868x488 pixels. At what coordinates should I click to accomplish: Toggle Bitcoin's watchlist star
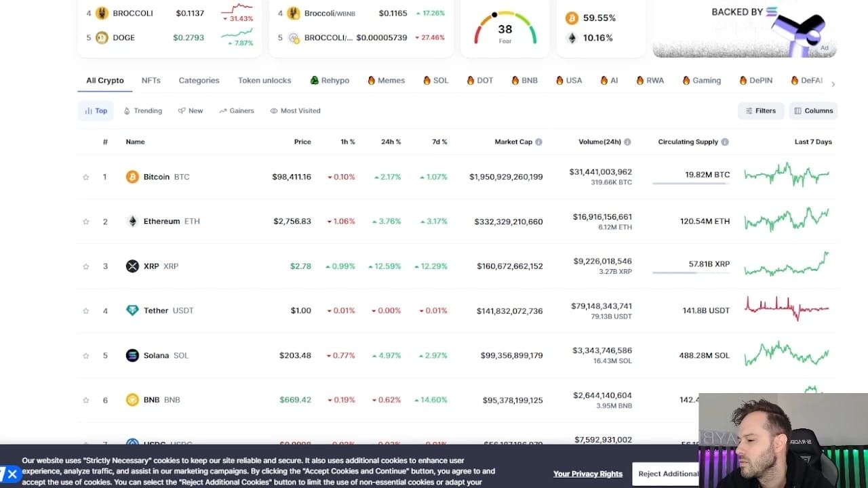(x=85, y=176)
